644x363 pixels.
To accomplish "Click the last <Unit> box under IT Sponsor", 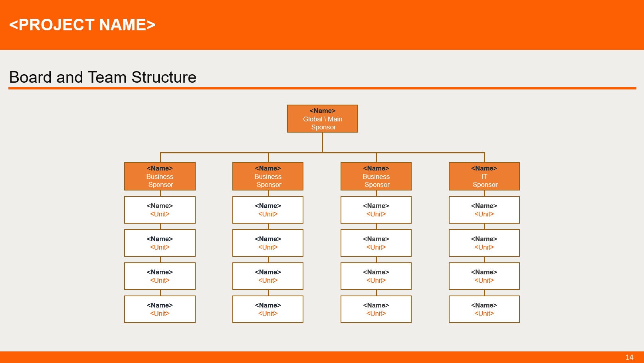I will (x=484, y=309).
